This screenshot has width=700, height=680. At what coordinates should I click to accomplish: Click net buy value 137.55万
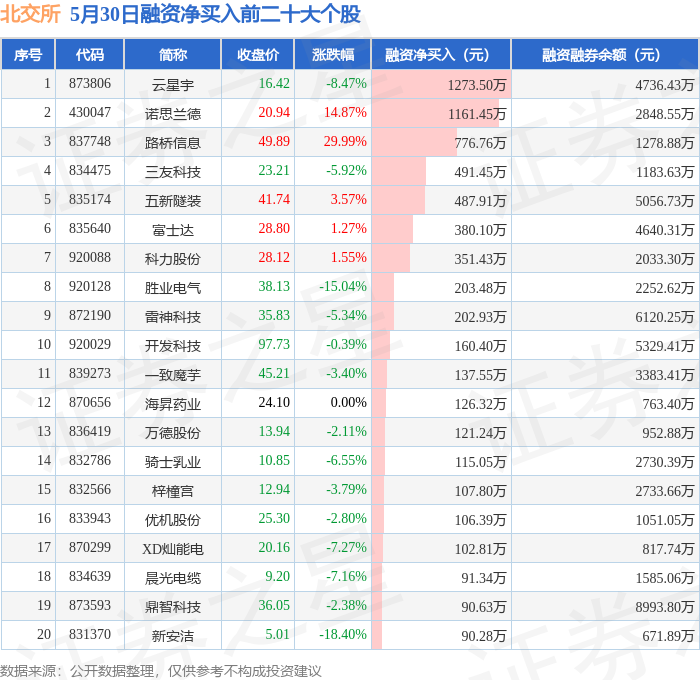[x=480, y=375]
